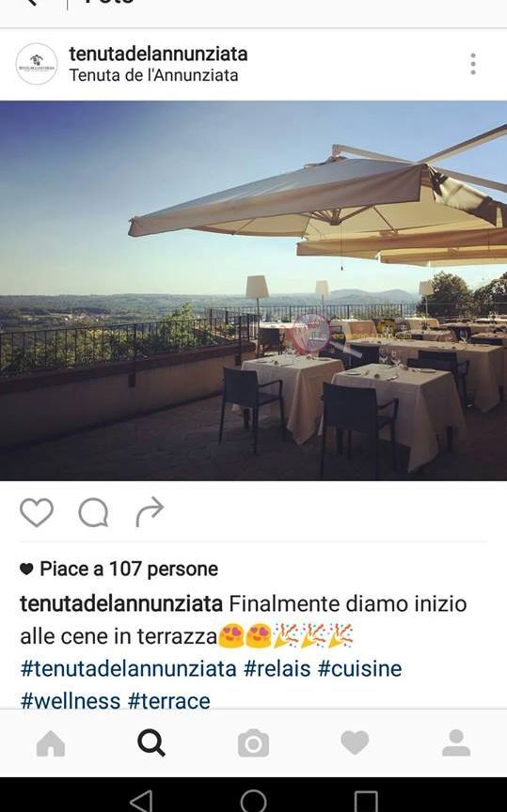507x812 pixels.
Task: Like the post with the heart icon
Action: (37, 513)
